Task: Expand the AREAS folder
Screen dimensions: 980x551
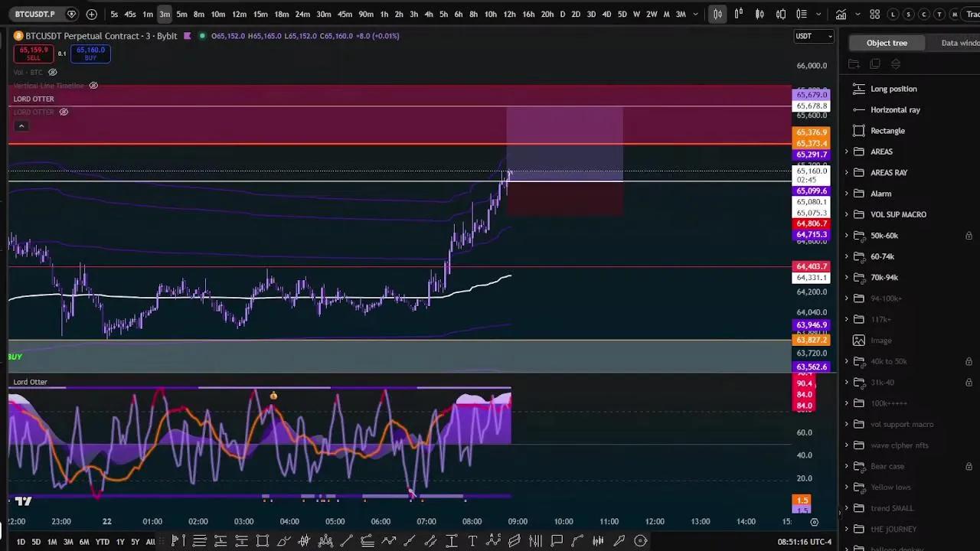Action: pos(846,152)
